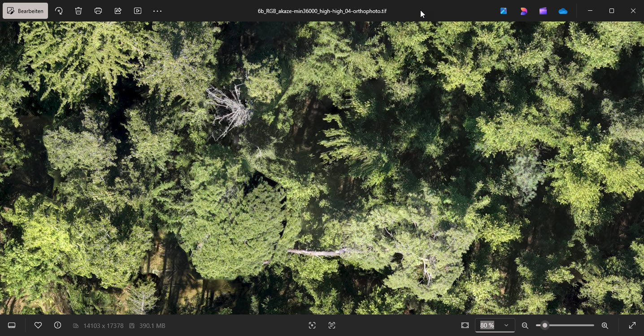Mark the photo as favorite
The height and width of the screenshot is (336, 644).
coord(38,325)
